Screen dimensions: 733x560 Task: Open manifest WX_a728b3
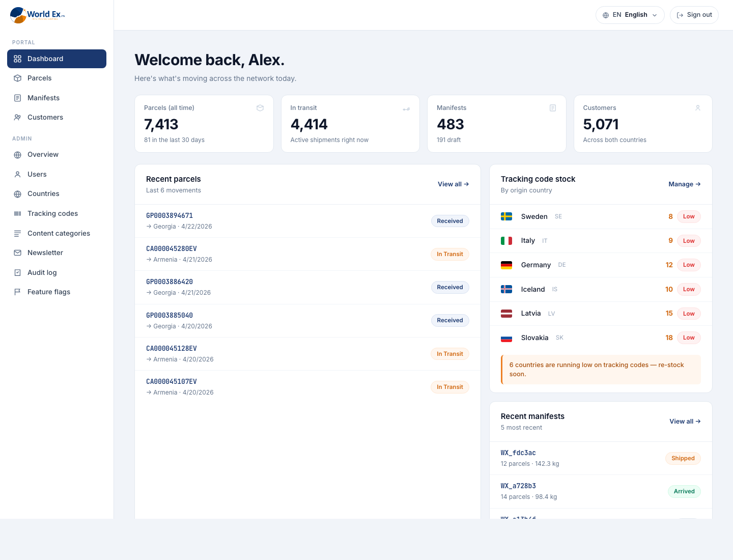pyautogui.click(x=601, y=491)
